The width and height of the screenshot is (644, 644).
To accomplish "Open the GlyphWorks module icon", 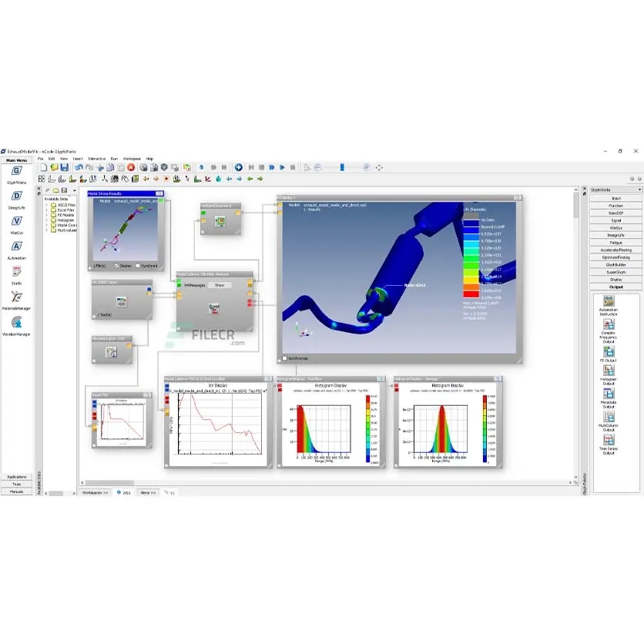I will pyautogui.click(x=17, y=170).
